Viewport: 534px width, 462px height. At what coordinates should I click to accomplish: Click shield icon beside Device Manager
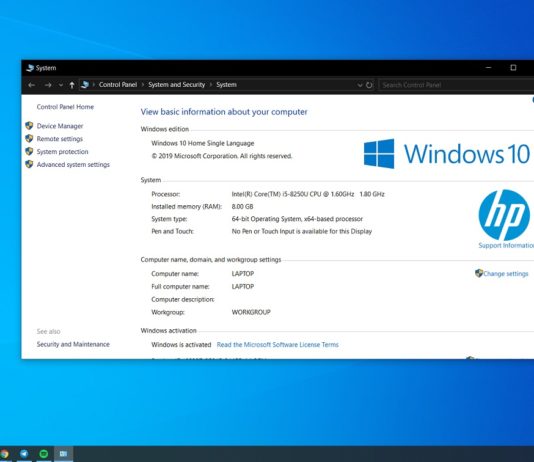(29, 126)
